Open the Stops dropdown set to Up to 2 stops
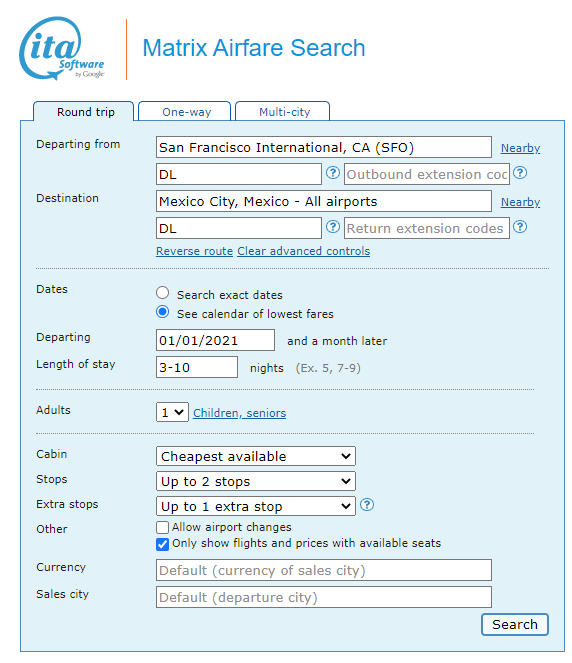This screenshot has height=663, width=572. (x=256, y=481)
